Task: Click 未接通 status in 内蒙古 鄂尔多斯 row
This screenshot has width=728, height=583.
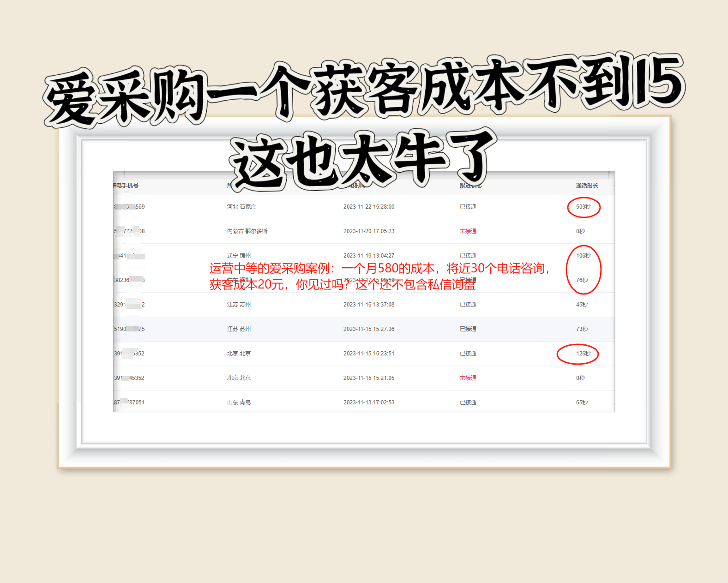Action: (468, 231)
